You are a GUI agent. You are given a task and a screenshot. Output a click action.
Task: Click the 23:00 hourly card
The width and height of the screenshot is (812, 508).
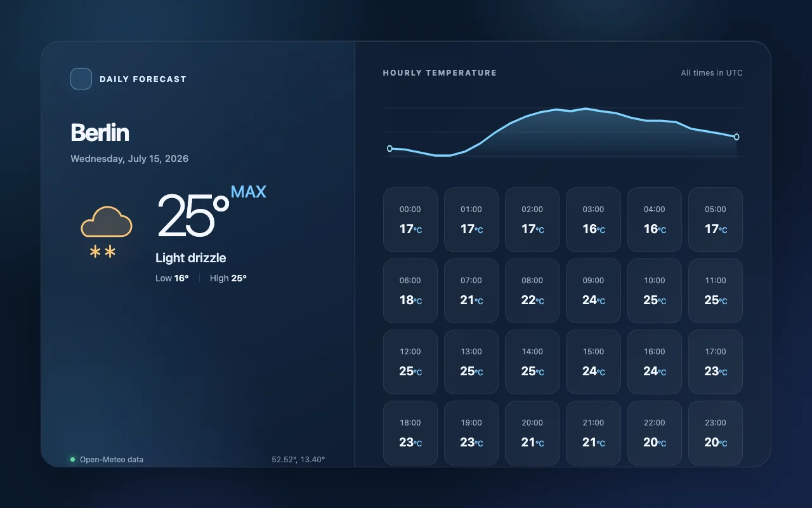pos(716,433)
